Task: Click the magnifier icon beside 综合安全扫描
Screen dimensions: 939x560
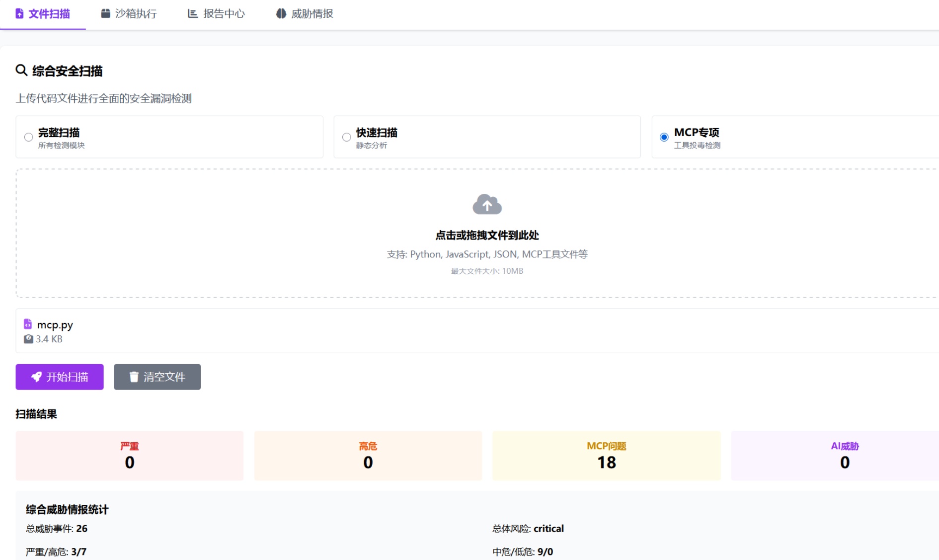Action: pos(21,70)
